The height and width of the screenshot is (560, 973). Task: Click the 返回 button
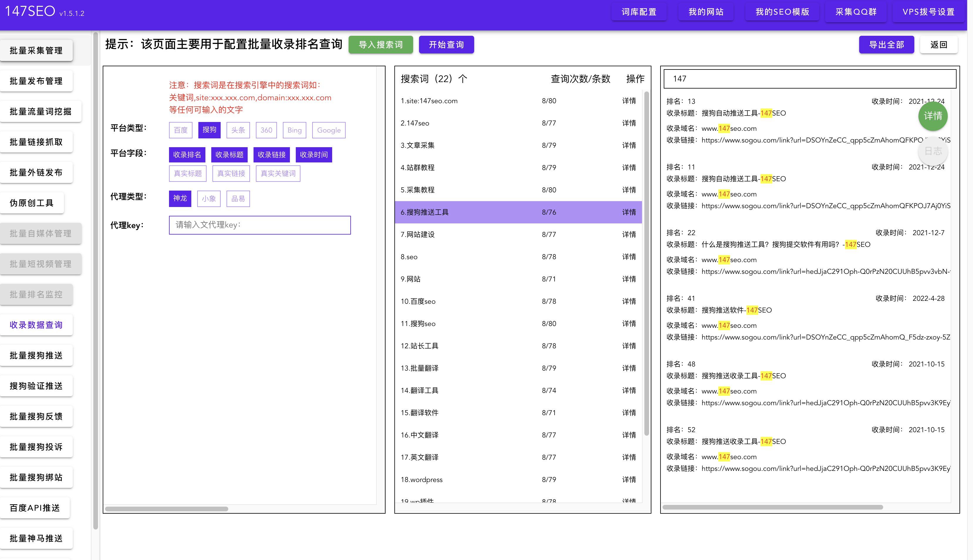939,45
